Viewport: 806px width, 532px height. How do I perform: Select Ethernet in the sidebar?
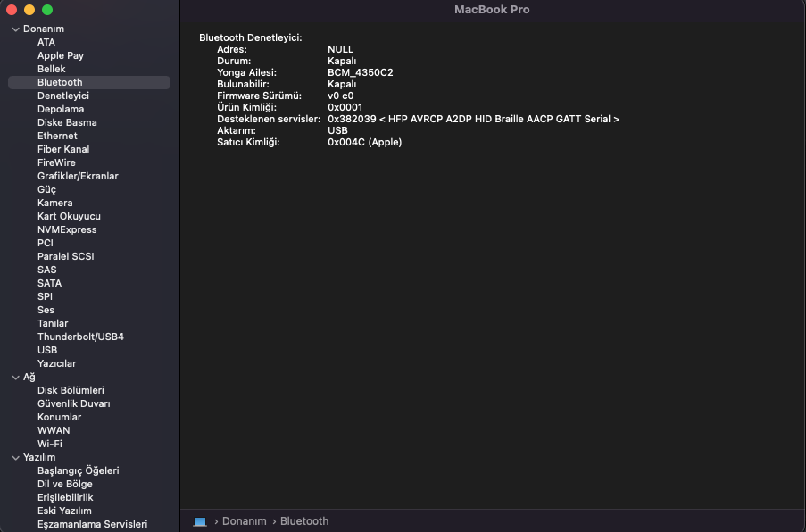tap(57, 136)
